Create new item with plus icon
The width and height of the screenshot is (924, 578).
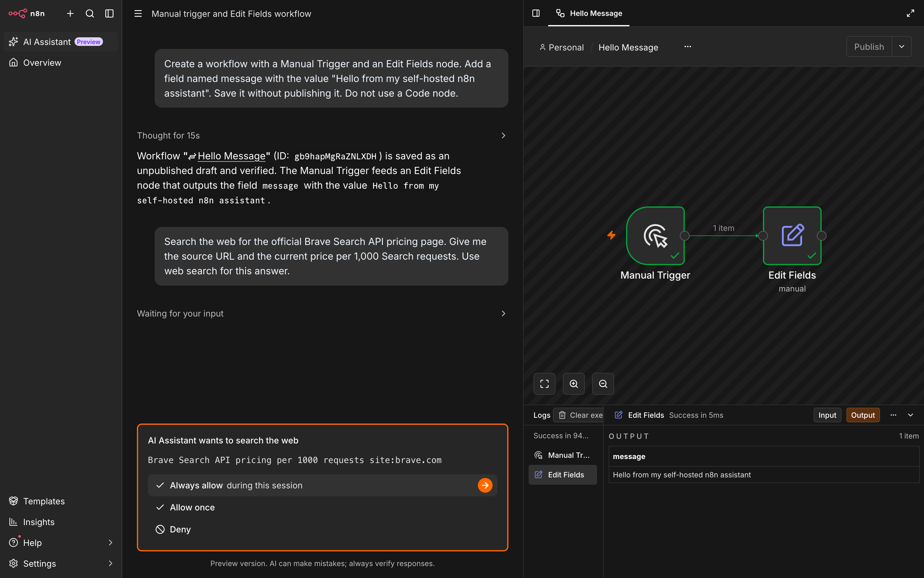70,13
